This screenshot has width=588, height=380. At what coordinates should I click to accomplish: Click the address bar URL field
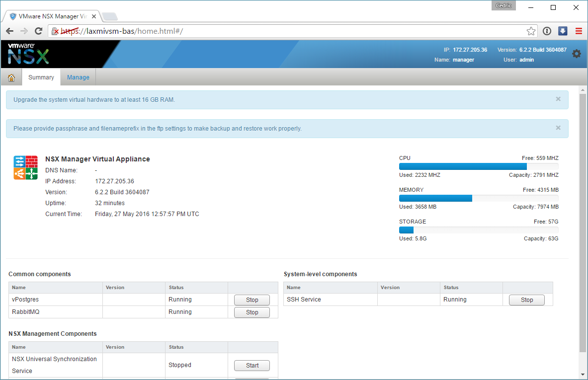point(292,31)
